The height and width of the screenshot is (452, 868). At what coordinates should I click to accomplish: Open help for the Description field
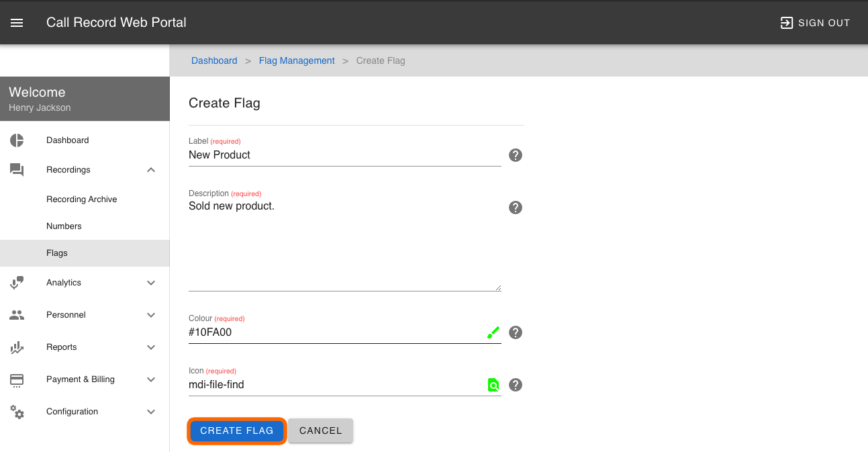point(516,208)
